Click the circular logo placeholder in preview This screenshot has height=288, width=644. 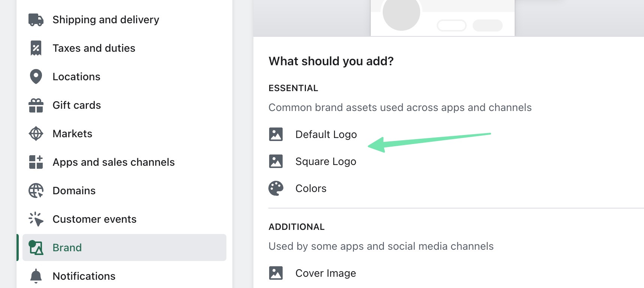401,13
